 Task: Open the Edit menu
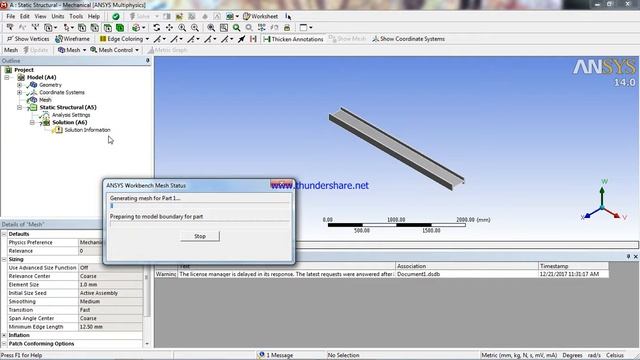click(x=25, y=16)
